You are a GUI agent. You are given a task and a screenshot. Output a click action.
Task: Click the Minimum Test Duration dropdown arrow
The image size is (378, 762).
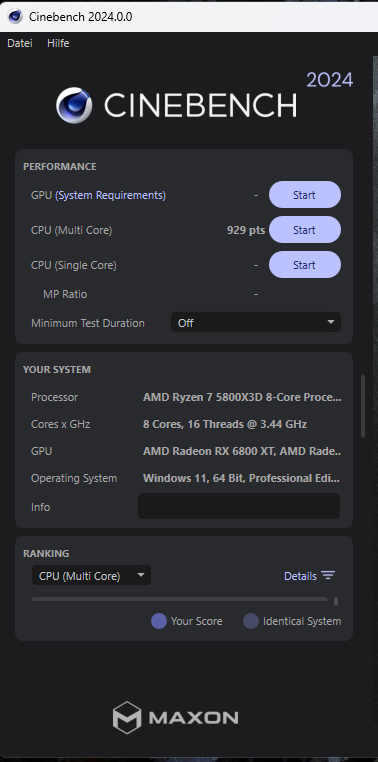click(x=331, y=322)
